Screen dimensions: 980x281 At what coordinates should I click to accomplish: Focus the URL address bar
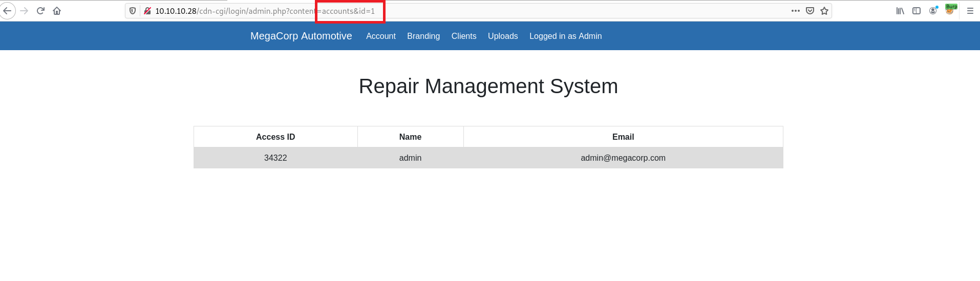pyautogui.click(x=563, y=11)
